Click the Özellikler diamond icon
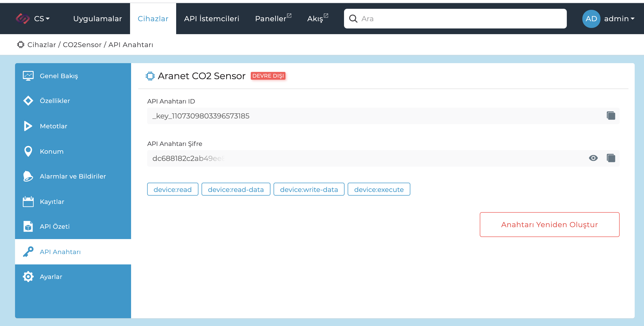Screen dimensions: 644x326 pos(28,101)
